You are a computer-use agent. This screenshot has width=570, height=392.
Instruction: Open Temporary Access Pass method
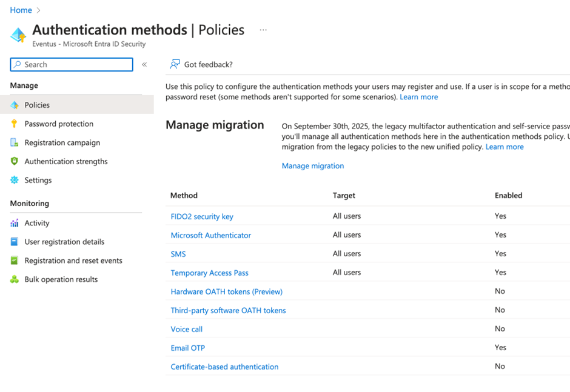[209, 273]
